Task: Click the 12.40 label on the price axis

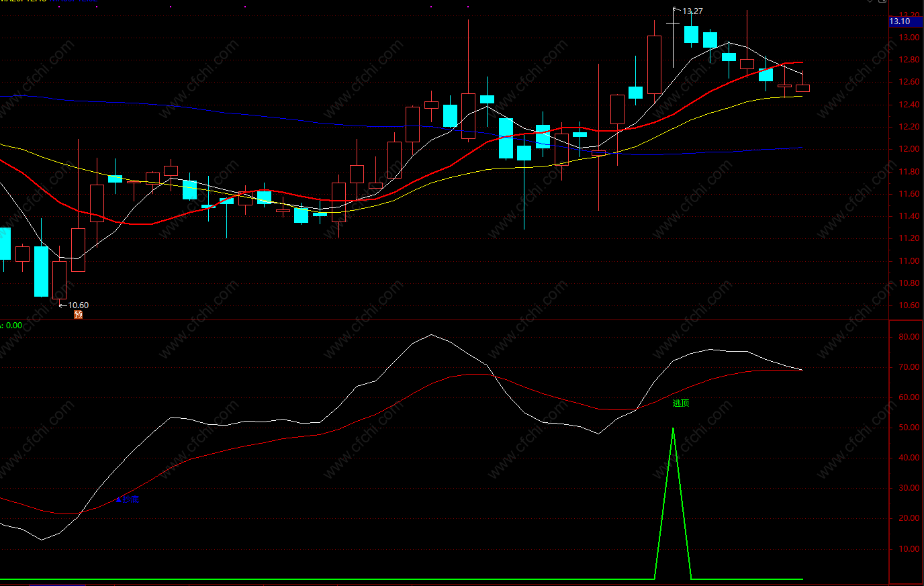Action: click(909, 105)
